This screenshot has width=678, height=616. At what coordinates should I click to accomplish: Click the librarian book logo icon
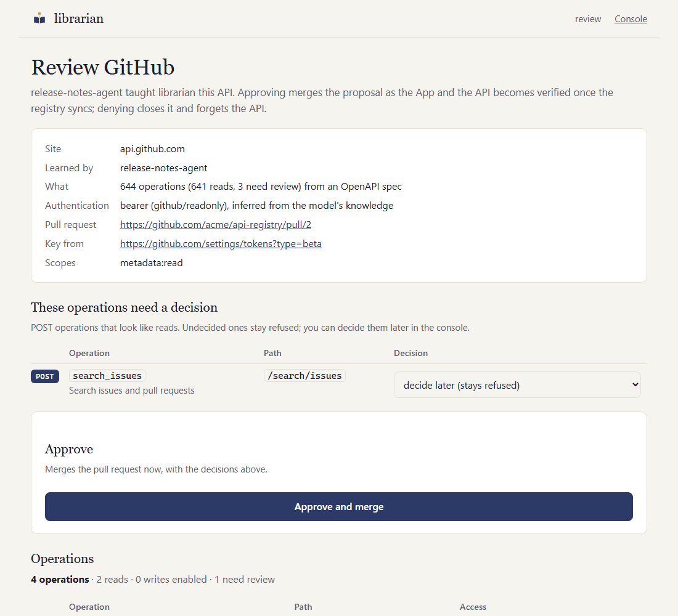[x=39, y=18]
